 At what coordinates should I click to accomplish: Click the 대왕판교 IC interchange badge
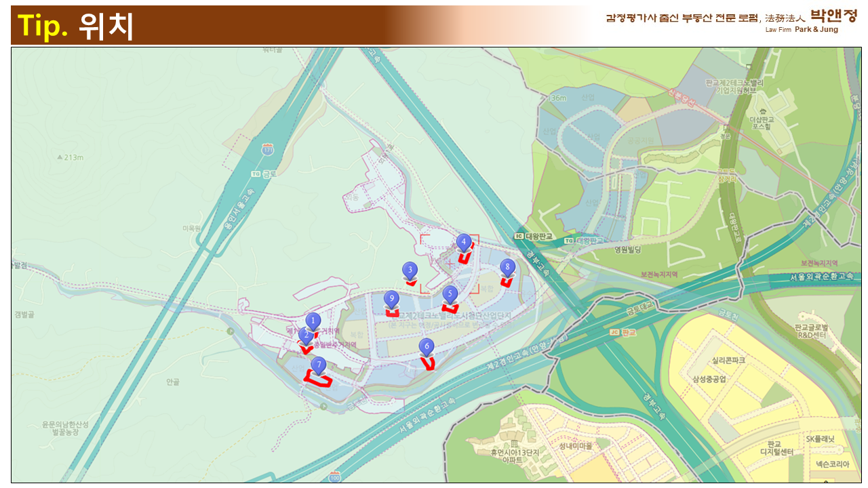[536, 237]
